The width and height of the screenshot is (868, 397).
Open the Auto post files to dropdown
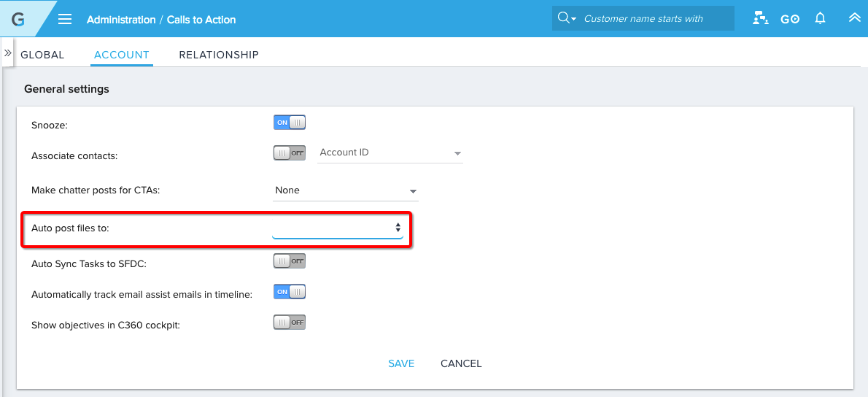pyautogui.click(x=338, y=228)
